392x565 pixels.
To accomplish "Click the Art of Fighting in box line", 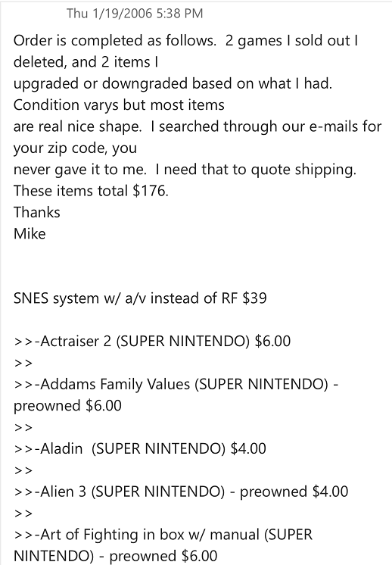I will point(163,535).
